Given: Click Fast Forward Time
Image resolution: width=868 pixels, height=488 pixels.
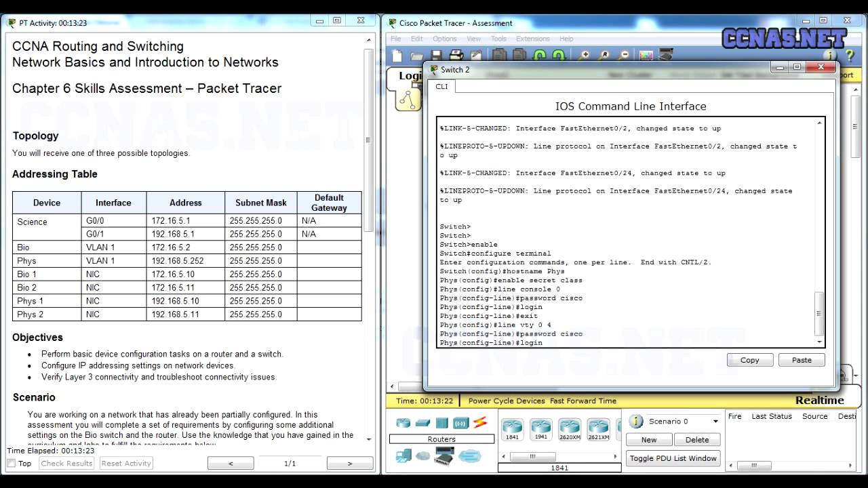Looking at the screenshot, I should (583, 401).
